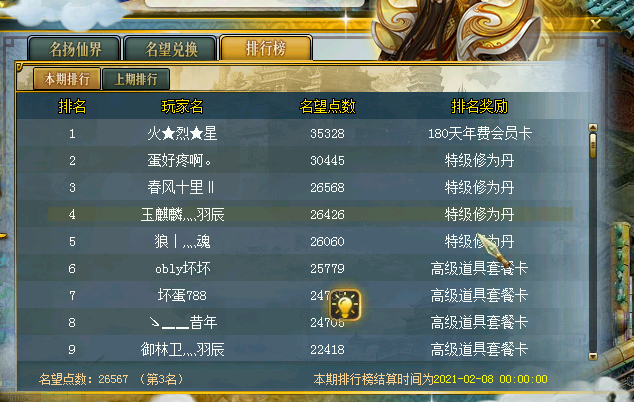Click the 高级道具套餐卡 reward in row 9
The height and width of the screenshot is (402, 634).
(x=480, y=349)
